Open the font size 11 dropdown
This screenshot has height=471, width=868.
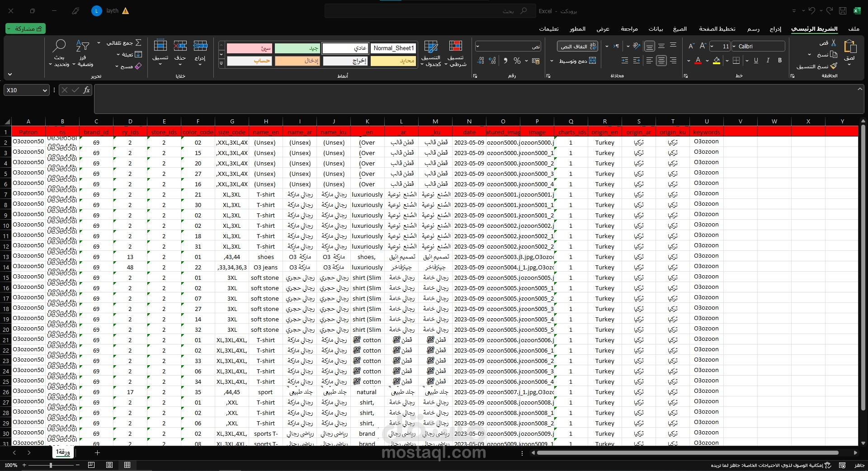coord(712,46)
